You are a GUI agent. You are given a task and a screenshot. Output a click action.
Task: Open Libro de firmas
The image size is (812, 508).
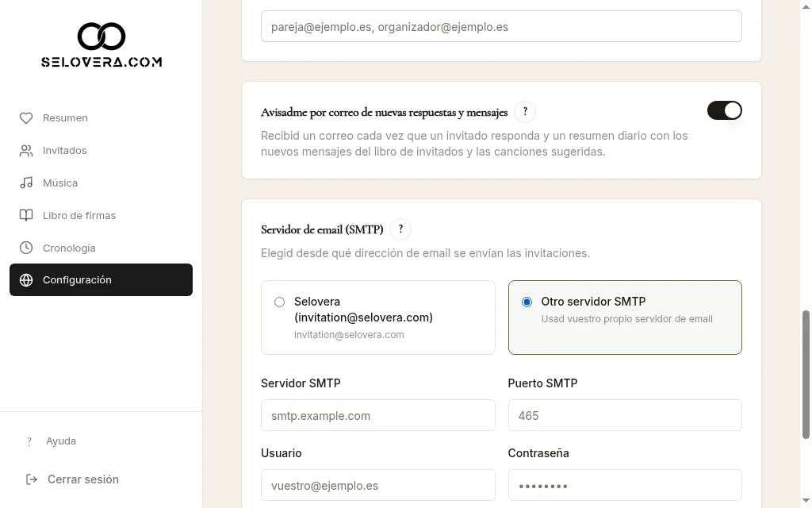tap(101, 216)
